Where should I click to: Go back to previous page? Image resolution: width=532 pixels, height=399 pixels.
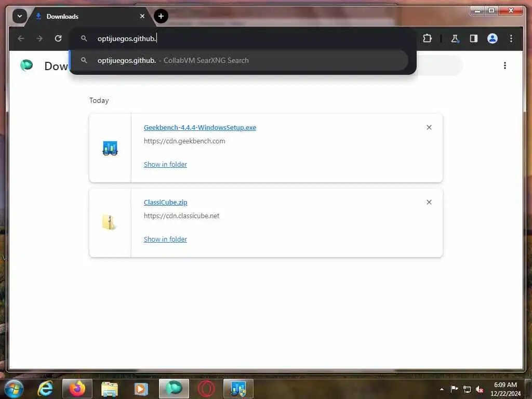21,38
